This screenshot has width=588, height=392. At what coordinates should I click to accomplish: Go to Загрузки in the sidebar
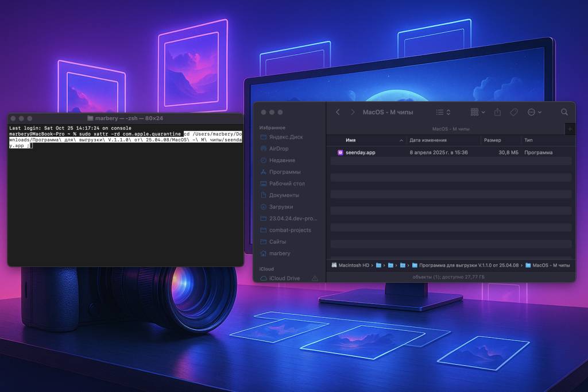coord(281,206)
